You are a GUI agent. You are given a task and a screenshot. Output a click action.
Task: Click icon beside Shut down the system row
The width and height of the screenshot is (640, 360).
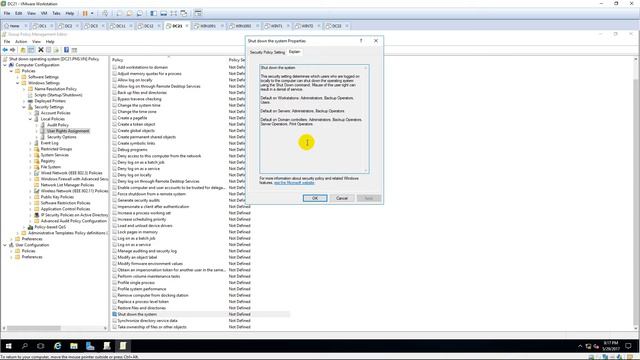[115, 314]
